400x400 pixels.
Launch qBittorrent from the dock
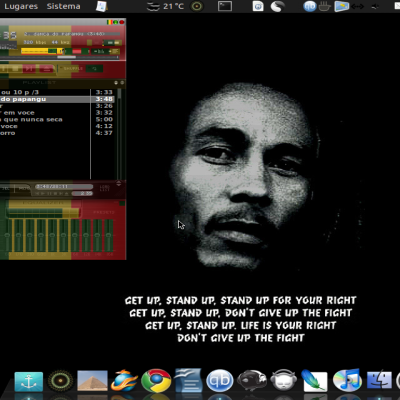click(x=220, y=381)
